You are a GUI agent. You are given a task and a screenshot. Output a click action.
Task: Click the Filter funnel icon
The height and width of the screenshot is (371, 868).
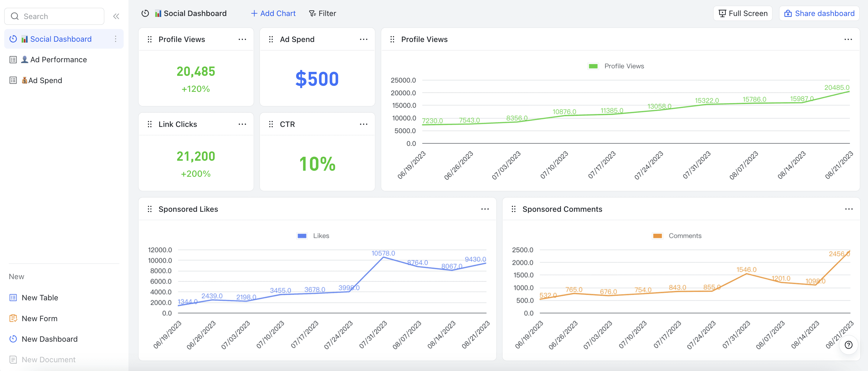tap(312, 14)
